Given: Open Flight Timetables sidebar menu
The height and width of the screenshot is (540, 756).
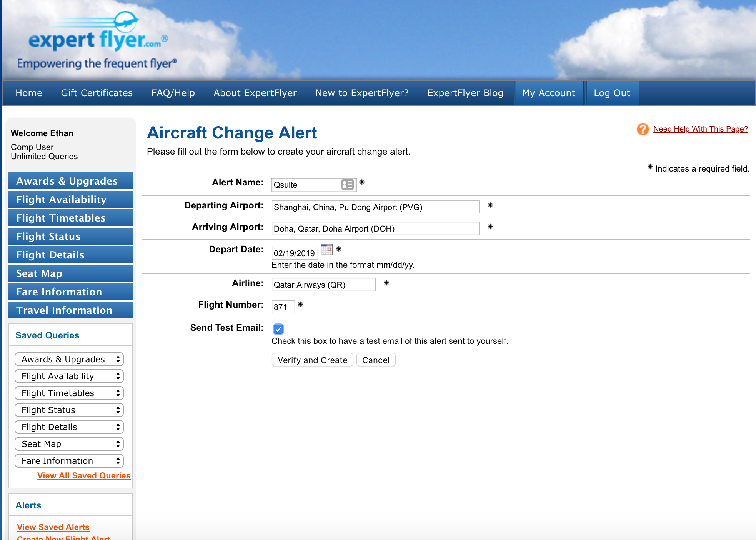Looking at the screenshot, I should [x=71, y=218].
